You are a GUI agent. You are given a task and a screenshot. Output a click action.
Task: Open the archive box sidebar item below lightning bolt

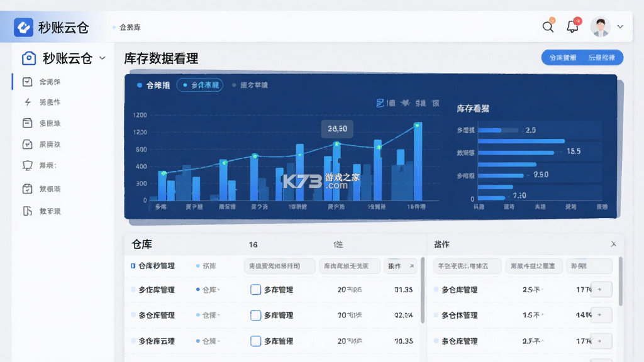[x=41, y=123]
